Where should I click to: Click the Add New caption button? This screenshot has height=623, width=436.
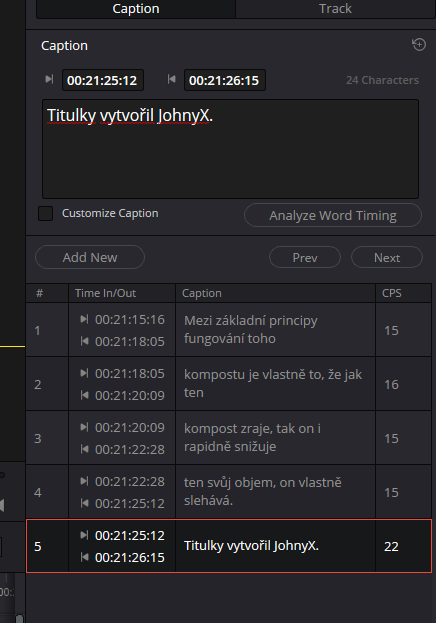90,257
